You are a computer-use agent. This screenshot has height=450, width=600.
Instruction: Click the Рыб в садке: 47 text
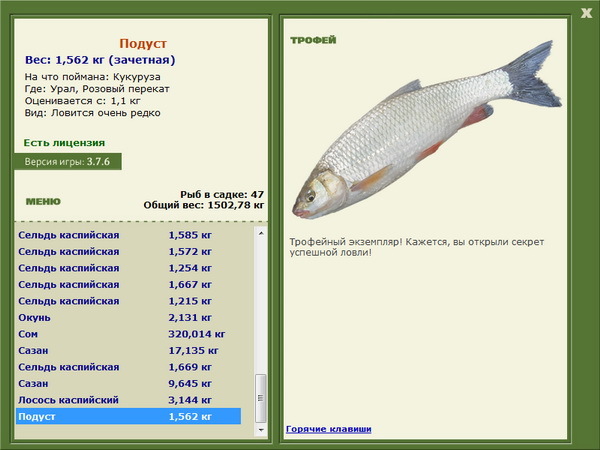222,194
